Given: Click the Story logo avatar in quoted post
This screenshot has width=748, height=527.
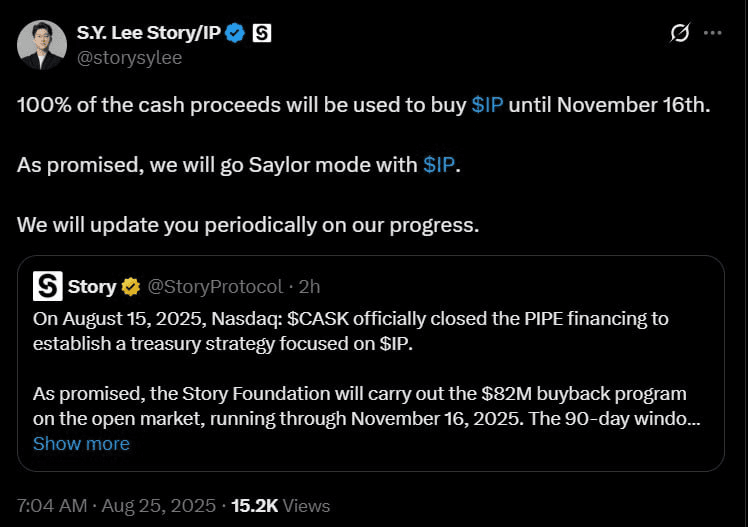Looking at the screenshot, I should [x=48, y=286].
